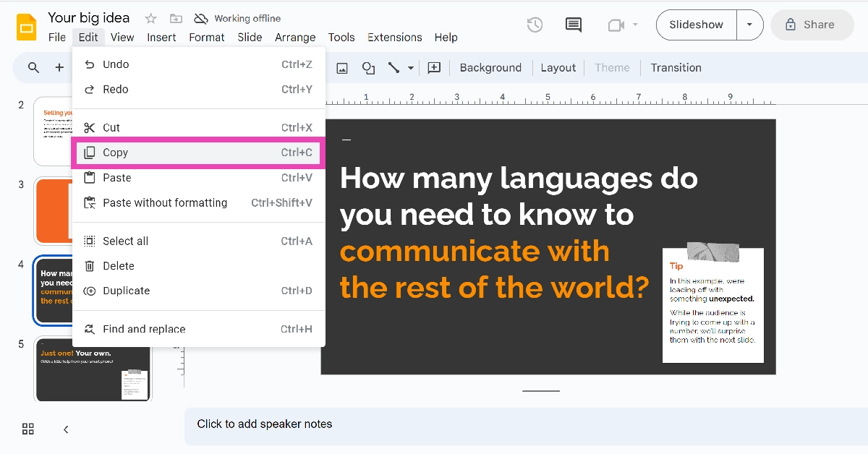This screenshot has height=454, width=868.
Task: Select Paste without formatting
Action: click(165, 203)
